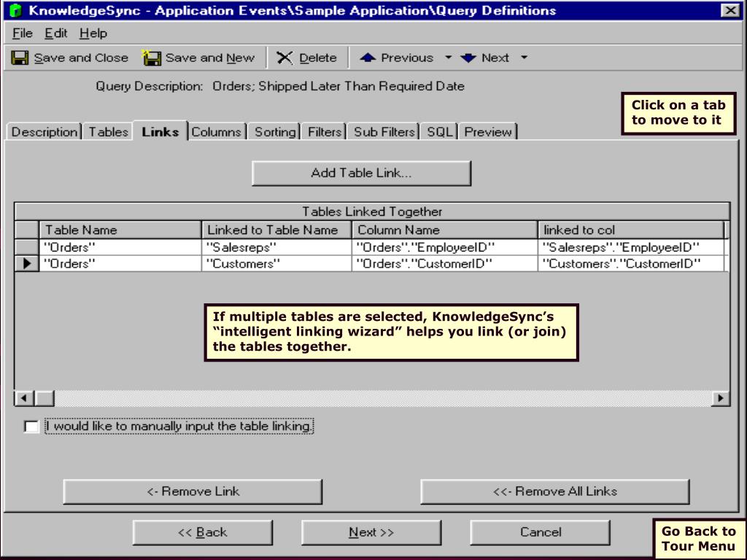The width and height of the screenshot is (747, 560).
Task: Click scroll right arrow of links grid
Action: tap(720, 398)
